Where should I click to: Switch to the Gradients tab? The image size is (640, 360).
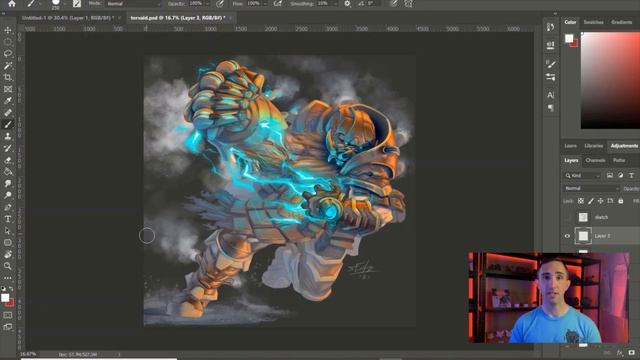click(x=622, y=22)
